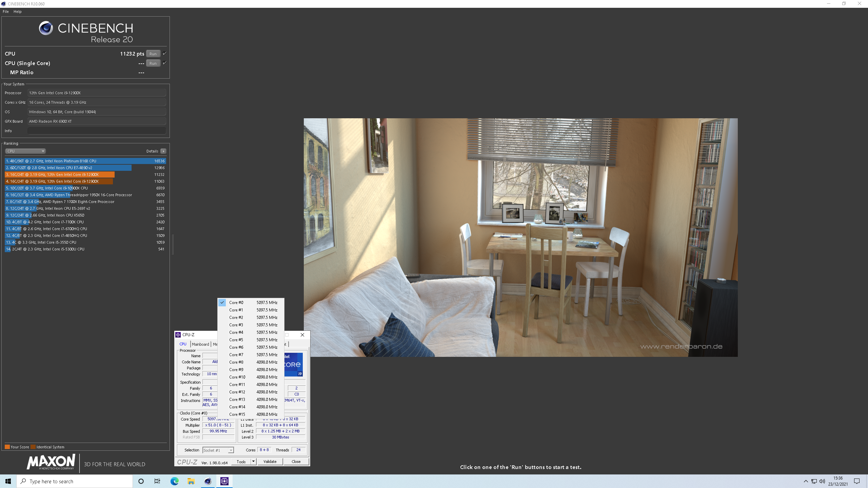Select Core #8 in the clocks menu

tap(251, 362)
